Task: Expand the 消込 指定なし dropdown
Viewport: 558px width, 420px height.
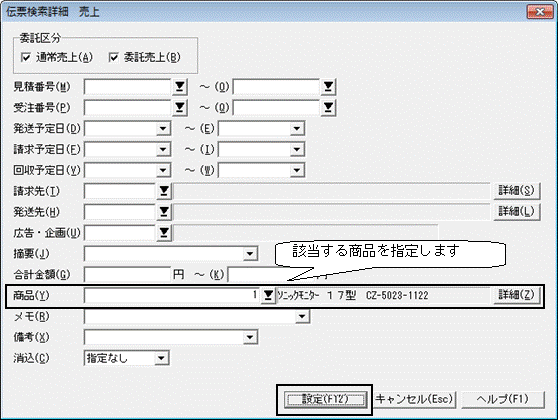Action: [161, 358]
